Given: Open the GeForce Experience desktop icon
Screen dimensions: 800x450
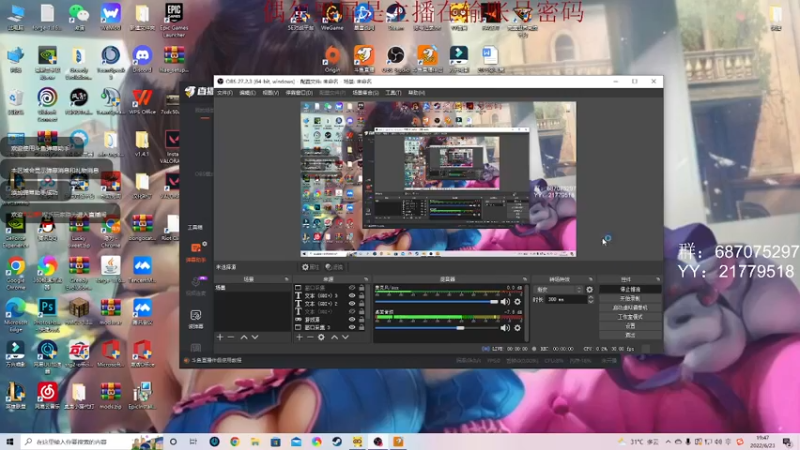Looking at the screenshot, I should click(16, 232).
